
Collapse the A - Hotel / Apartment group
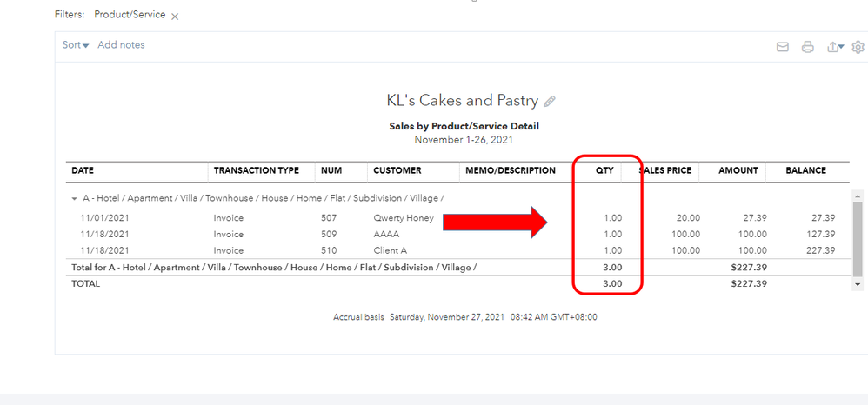point(75,198)
